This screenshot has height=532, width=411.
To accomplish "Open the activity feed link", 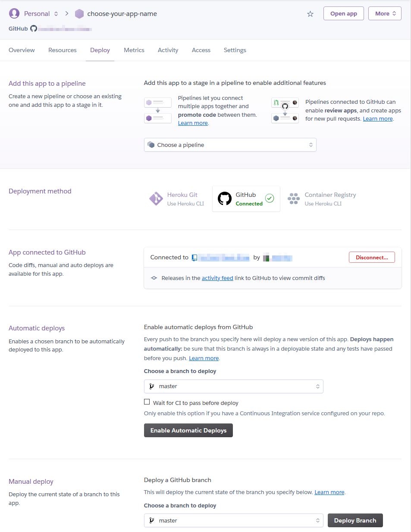I will [x=217, y=278].
